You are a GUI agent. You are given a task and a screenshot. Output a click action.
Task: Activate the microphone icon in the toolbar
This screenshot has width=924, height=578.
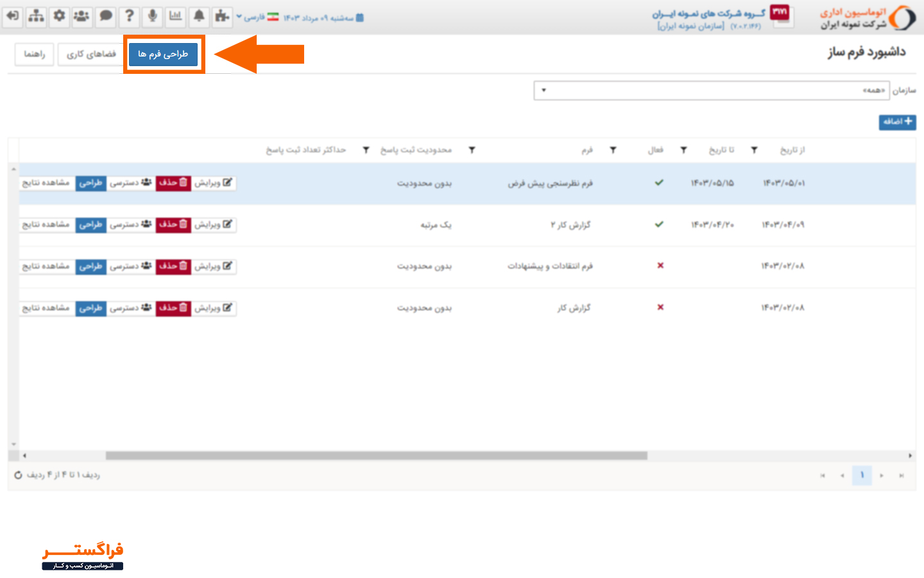(152, 17)
